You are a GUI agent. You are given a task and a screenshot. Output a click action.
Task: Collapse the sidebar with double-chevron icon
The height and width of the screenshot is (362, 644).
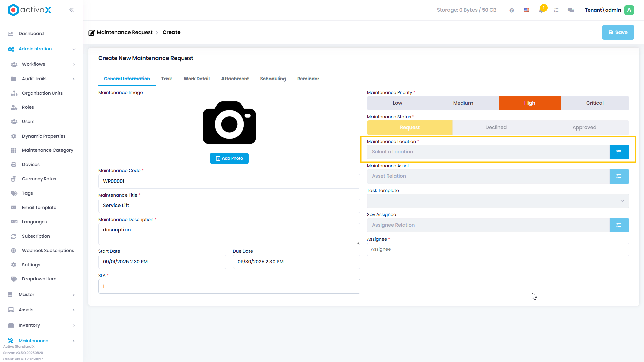click(x=71, y=10)
